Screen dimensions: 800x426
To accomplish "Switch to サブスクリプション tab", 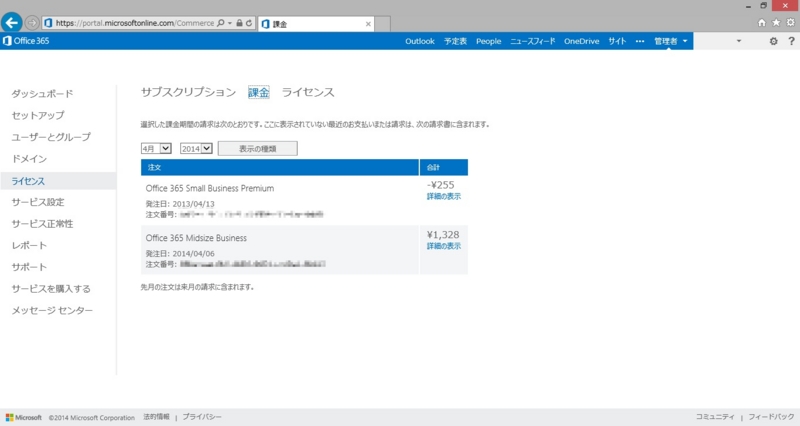I will 188,92.
